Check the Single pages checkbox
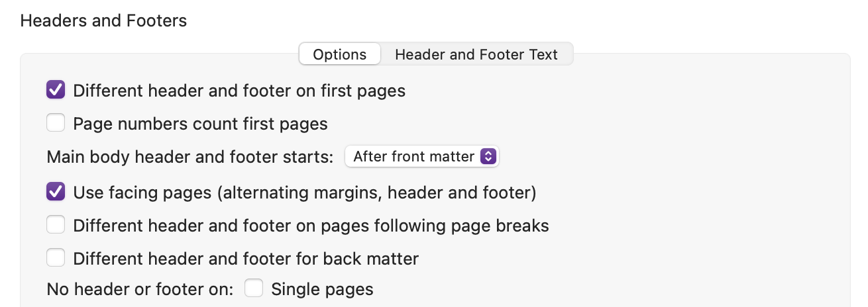Image resolution: width=868 pixels, height=307 pixels. 254,288
